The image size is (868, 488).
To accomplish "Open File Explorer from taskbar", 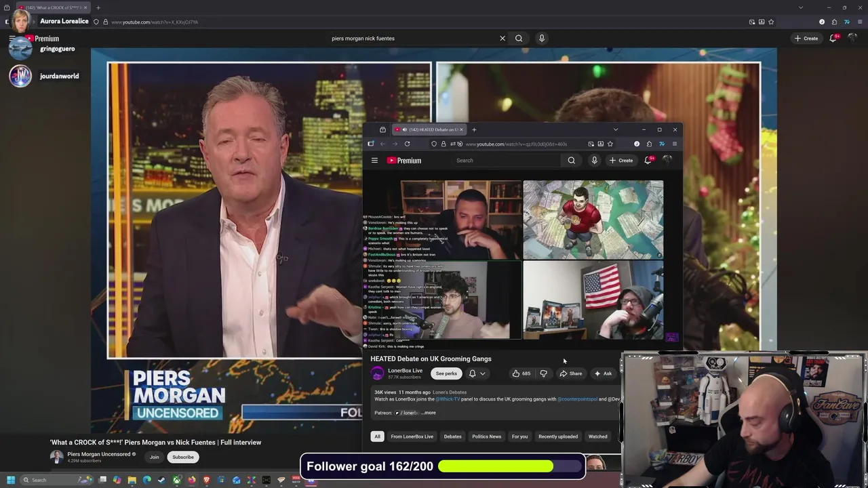I will 132,480.
